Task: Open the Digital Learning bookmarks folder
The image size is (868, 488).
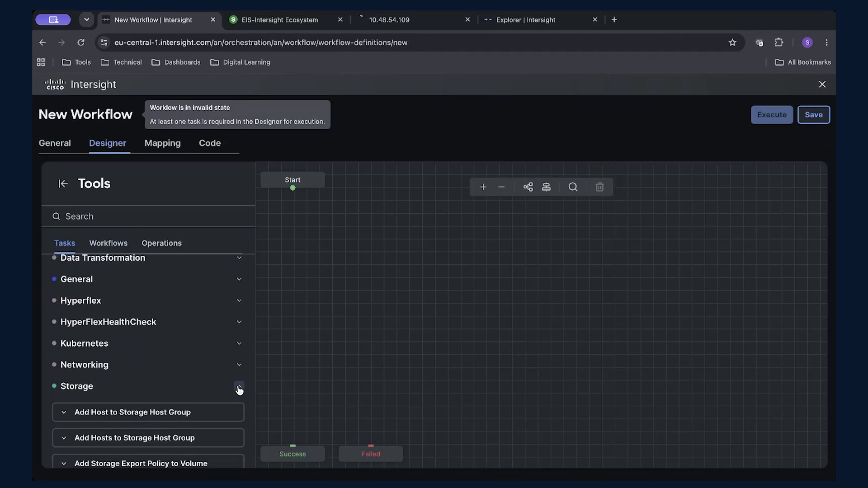Action: [x=241, y=62]
